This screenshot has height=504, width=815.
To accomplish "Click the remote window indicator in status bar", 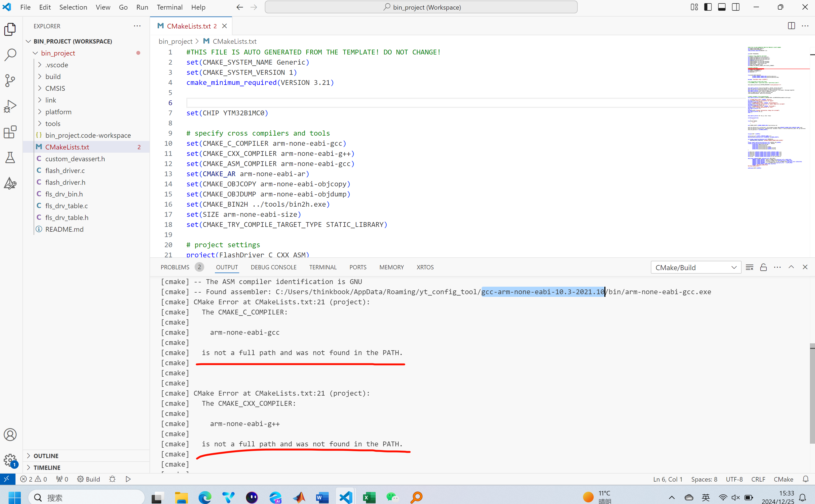I will click(x=7, y=479).
